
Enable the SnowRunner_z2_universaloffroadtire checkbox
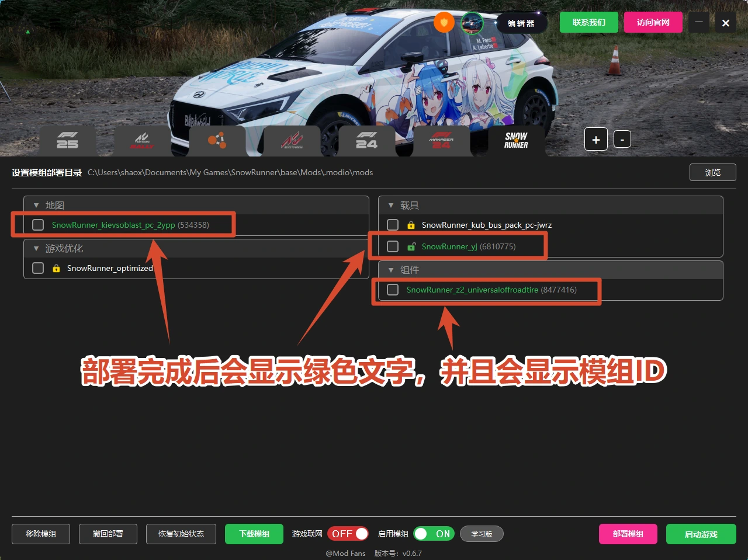click(393, 290)
